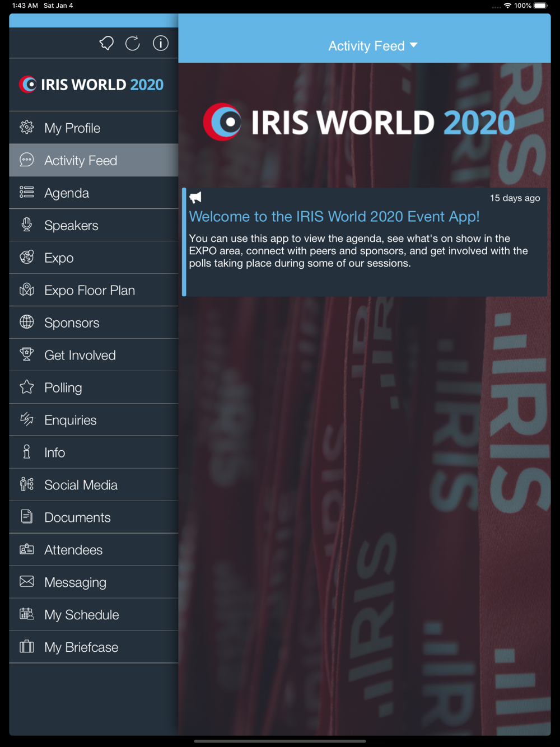This screenshot has height=747, width=560.
Task: Tap the 1:43 AM clock in status bar
Action: click(25, 6)
